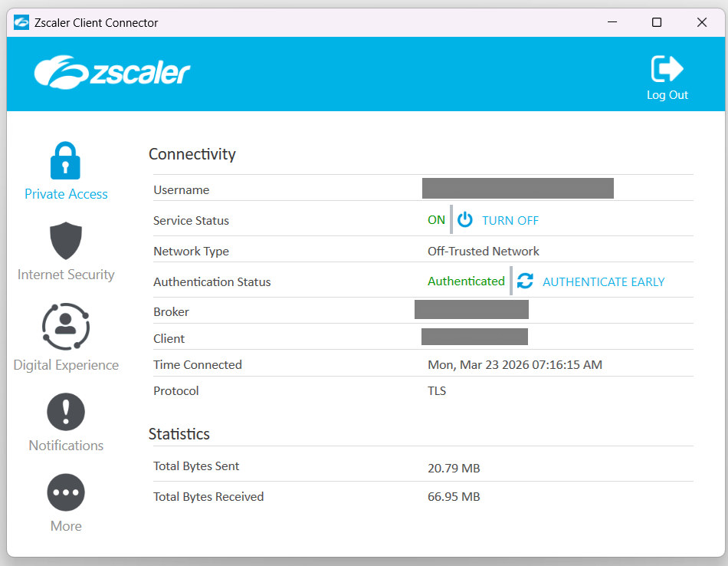
Task: Click the Statistics section heading
Action: [x=179, y=434]
